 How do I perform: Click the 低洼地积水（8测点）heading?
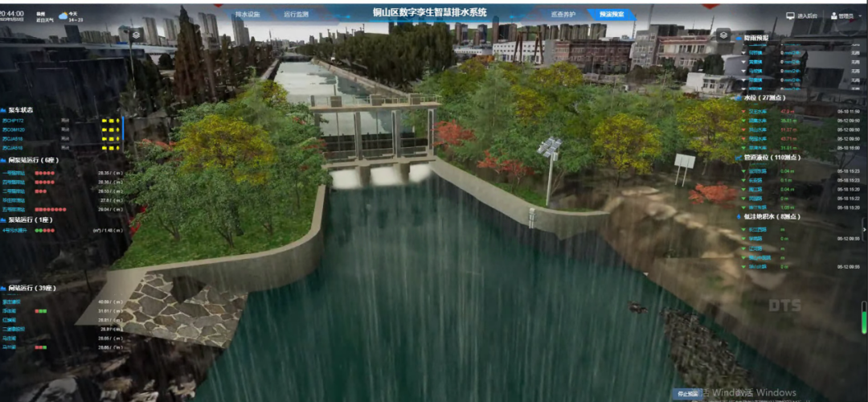[x=772, y=216]
